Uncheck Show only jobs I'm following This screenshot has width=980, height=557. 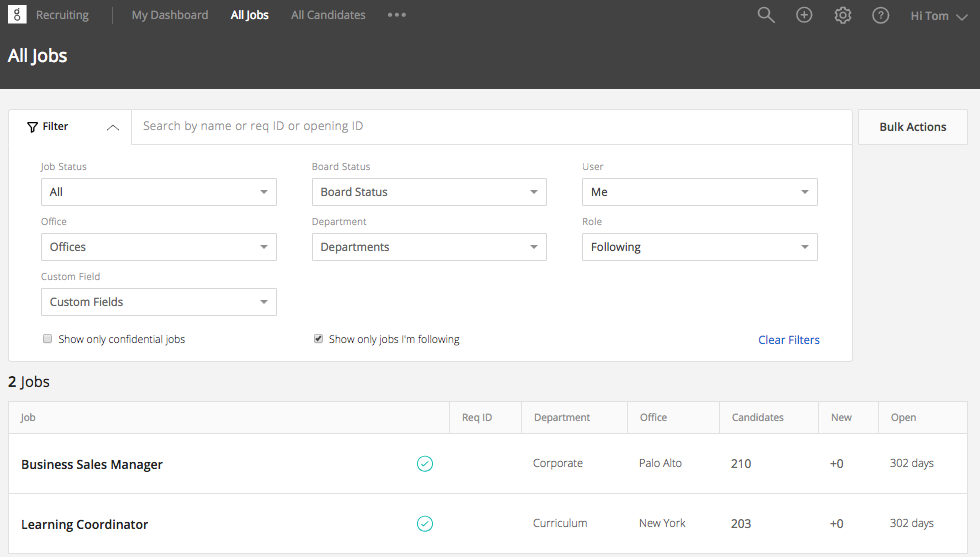(318, 339)
